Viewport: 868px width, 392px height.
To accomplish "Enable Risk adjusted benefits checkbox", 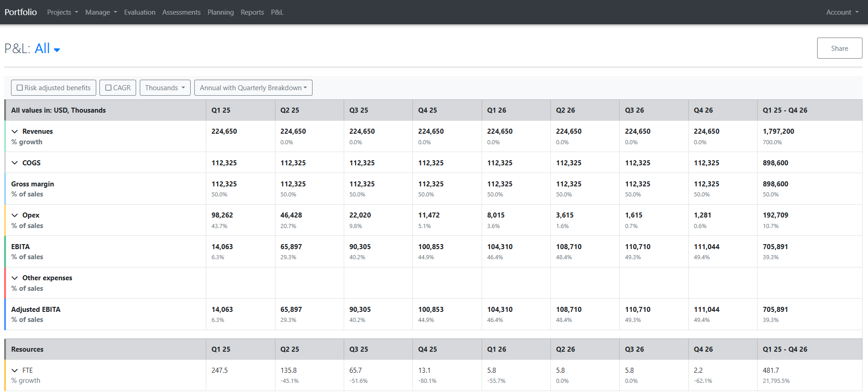I will click(20, 88).
